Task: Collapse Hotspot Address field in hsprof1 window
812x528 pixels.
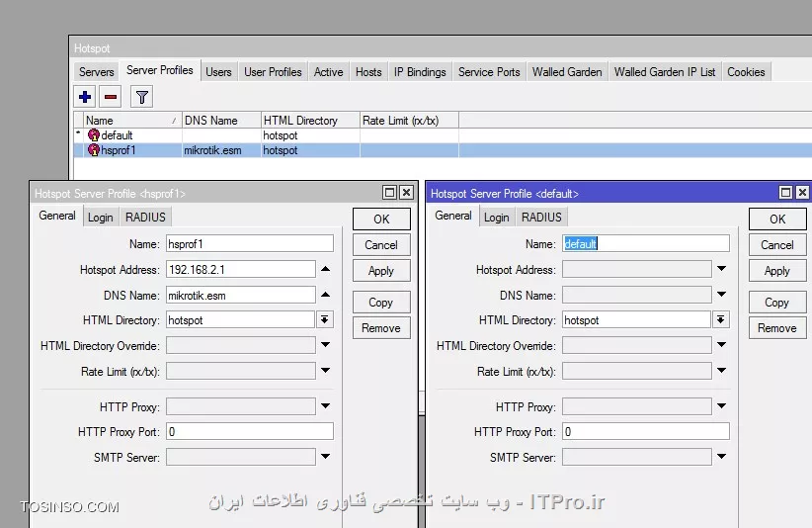Action: (325, 269)
